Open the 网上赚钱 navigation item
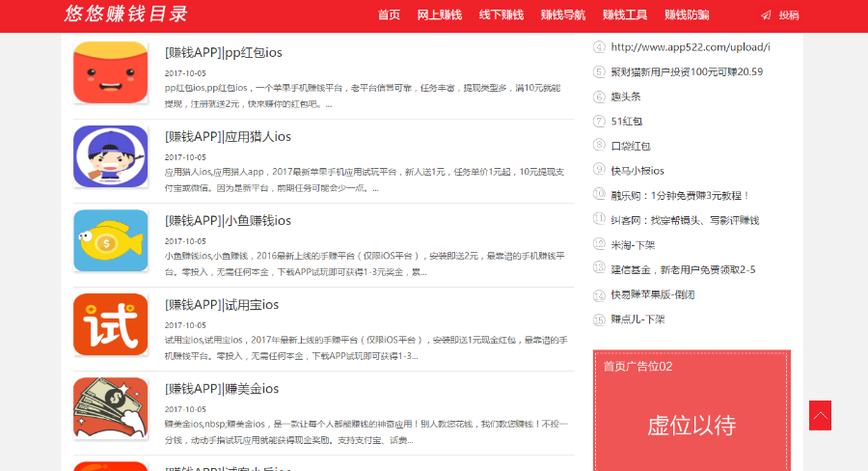868x471 pixels. pos(440,15)
